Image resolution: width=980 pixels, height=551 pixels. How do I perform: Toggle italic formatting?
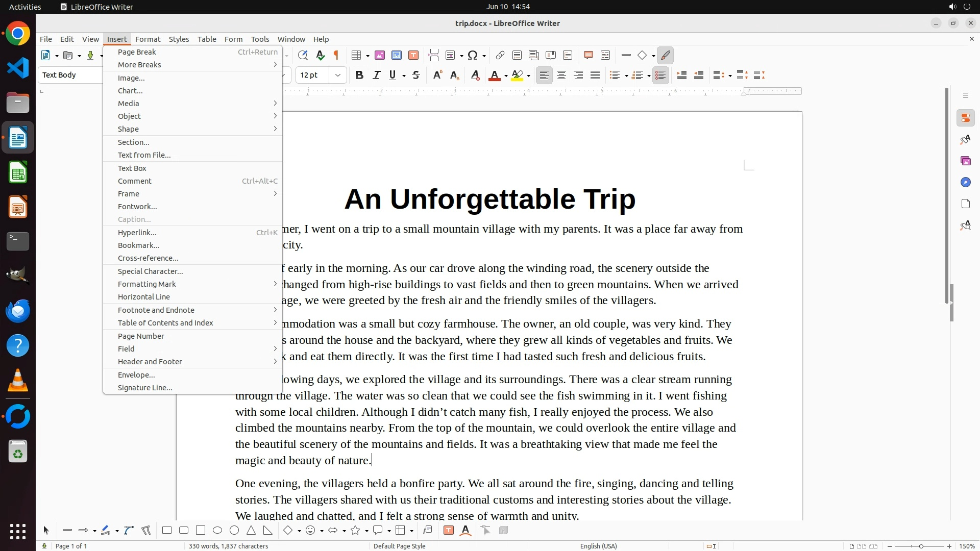(x=376, y=75)
